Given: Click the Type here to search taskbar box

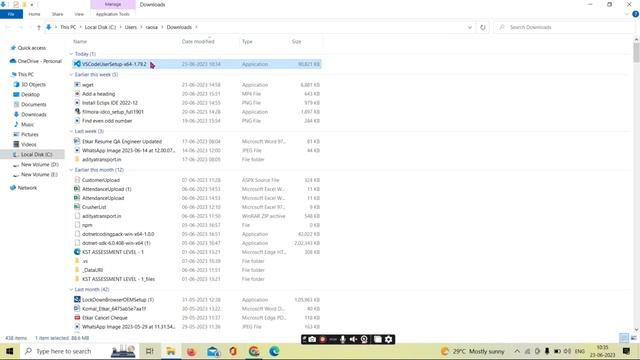Looking at the screenshot, I should (x=64, y=351).
